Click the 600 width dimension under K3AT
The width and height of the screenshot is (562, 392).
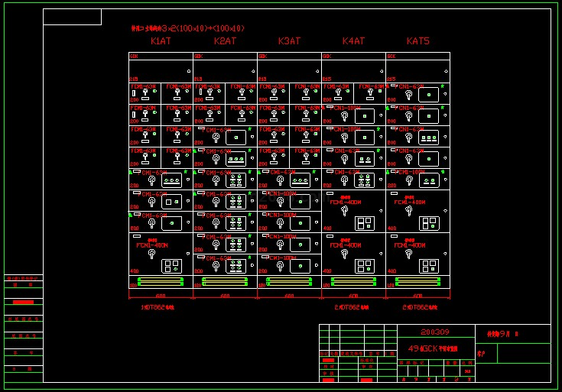coord(289,296)
